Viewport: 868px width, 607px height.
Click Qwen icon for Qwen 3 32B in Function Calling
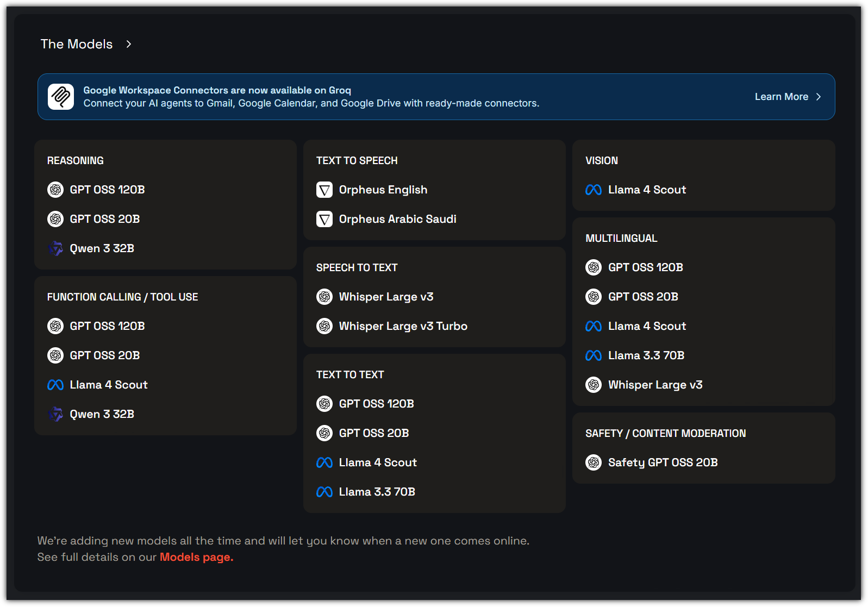coord(55,414)
